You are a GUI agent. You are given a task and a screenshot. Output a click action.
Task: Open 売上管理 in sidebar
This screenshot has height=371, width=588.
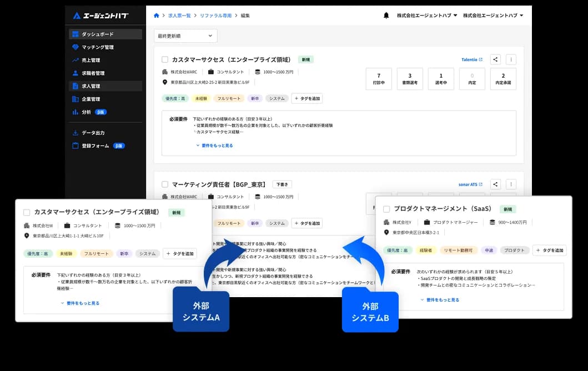(105, 60)
